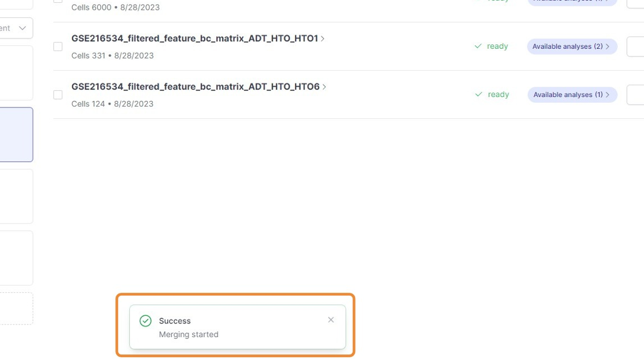Click the "Cells 331 • 8/28/2023" details line
Image resolution: width=644 pixels, height=359 pixels.
coord(112,56)
